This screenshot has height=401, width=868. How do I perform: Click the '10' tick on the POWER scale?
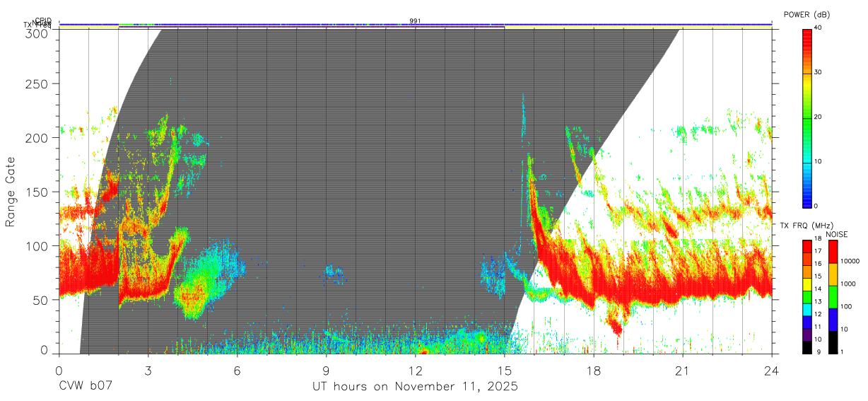coord(818,161)
